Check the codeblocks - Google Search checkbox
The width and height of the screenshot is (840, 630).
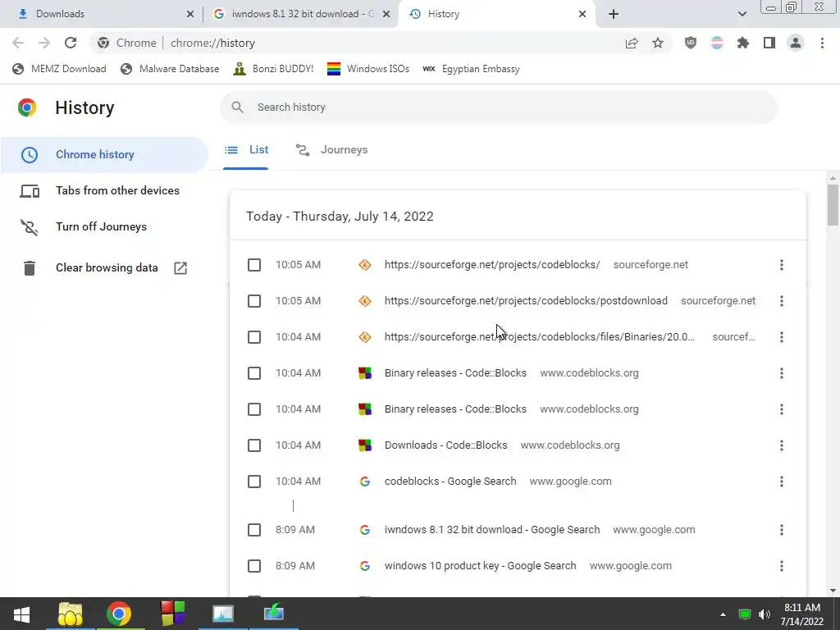coord(254,482)
